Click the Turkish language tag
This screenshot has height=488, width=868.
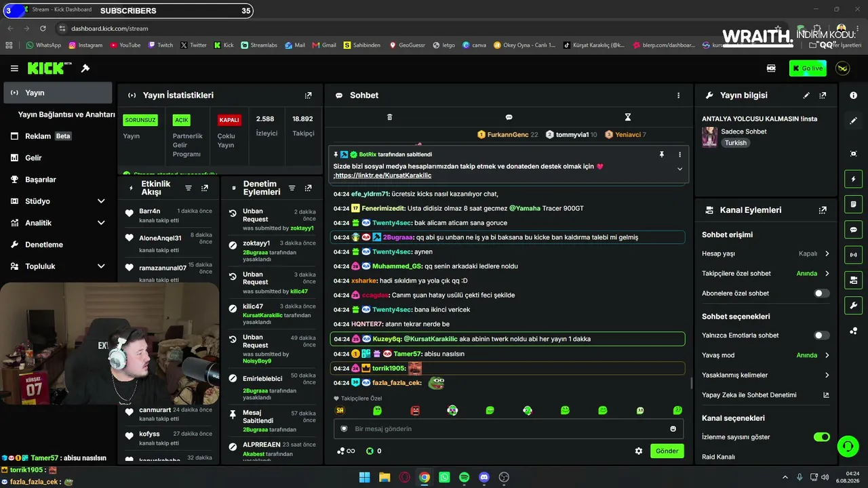tap(735, 143)
